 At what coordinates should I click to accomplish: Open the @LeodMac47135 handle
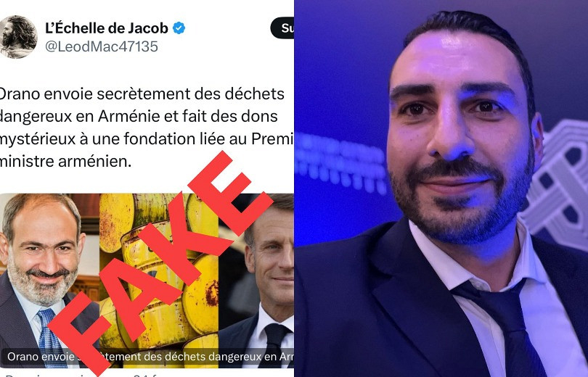pos(102,47)
